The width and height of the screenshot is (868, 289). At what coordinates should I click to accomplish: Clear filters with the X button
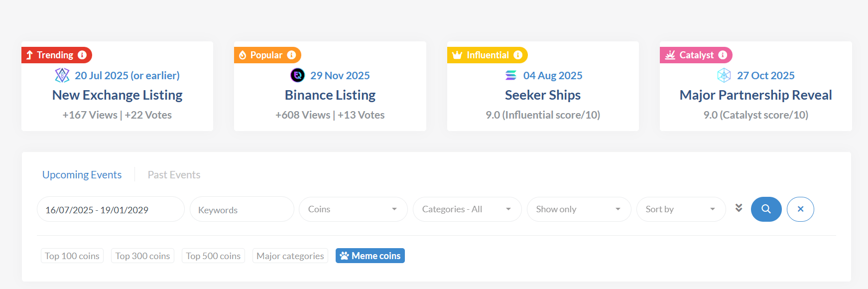coord(800,209)
